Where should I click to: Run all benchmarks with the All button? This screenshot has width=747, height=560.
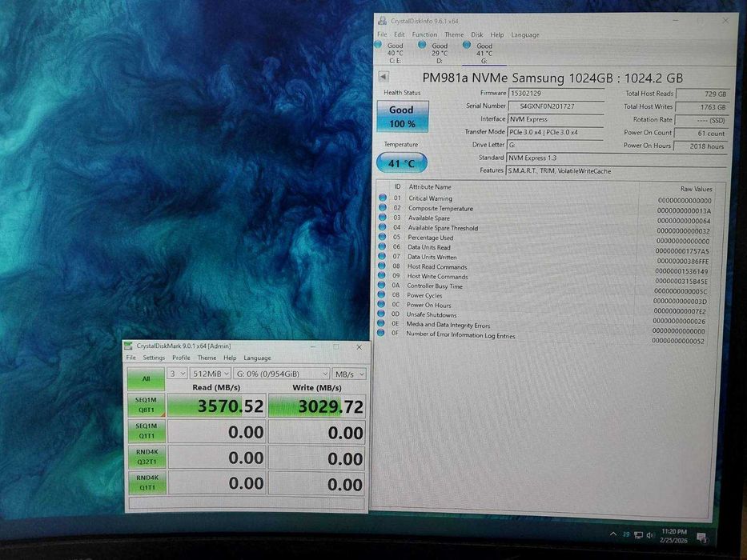pos(146,378)
